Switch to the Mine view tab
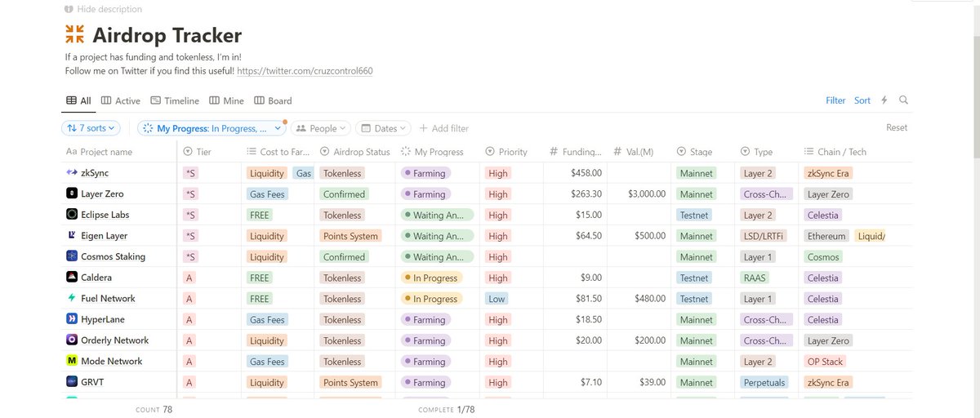 pos(227,100)
